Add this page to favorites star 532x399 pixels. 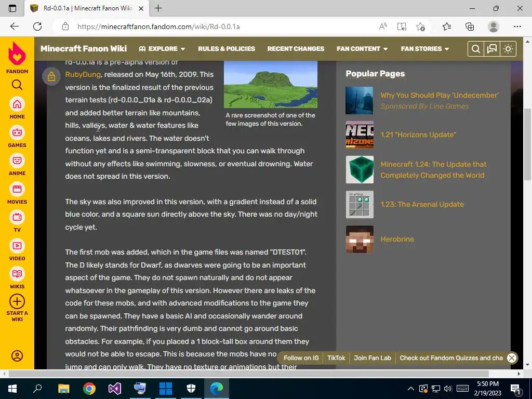tap(420, 26)
